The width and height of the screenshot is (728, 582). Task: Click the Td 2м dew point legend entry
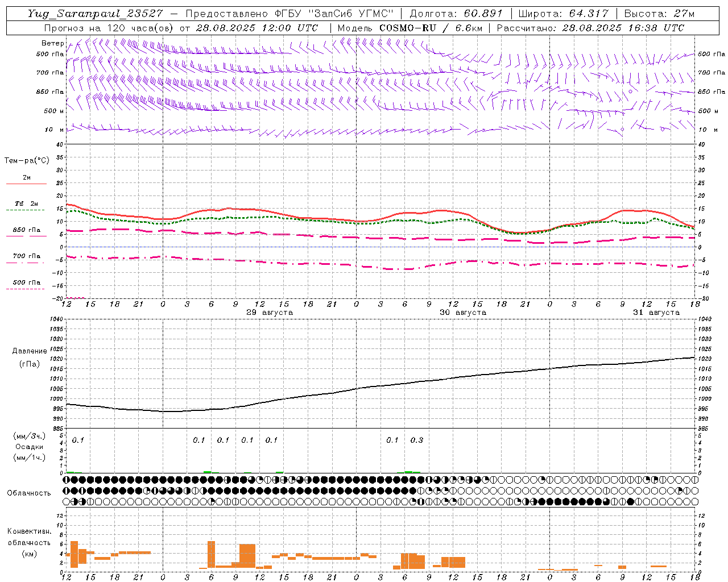coord(27,203)
